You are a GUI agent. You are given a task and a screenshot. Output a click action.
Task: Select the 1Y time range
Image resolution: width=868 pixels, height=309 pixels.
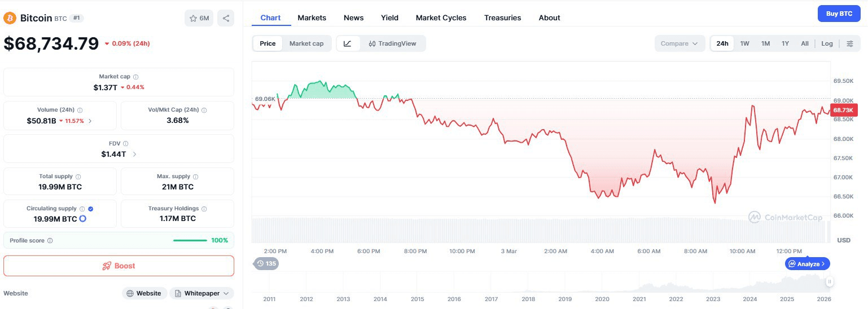785,43
